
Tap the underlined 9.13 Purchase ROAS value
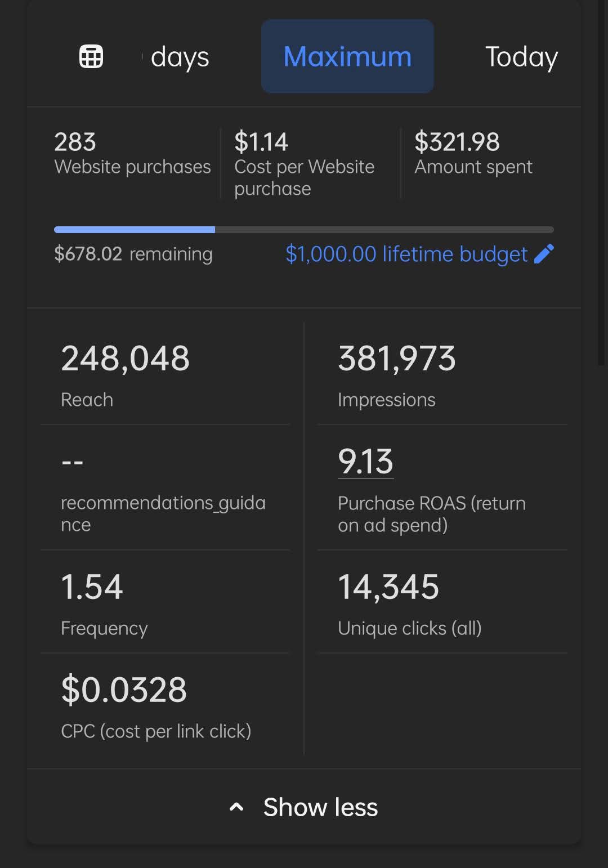tap(365, 462)
